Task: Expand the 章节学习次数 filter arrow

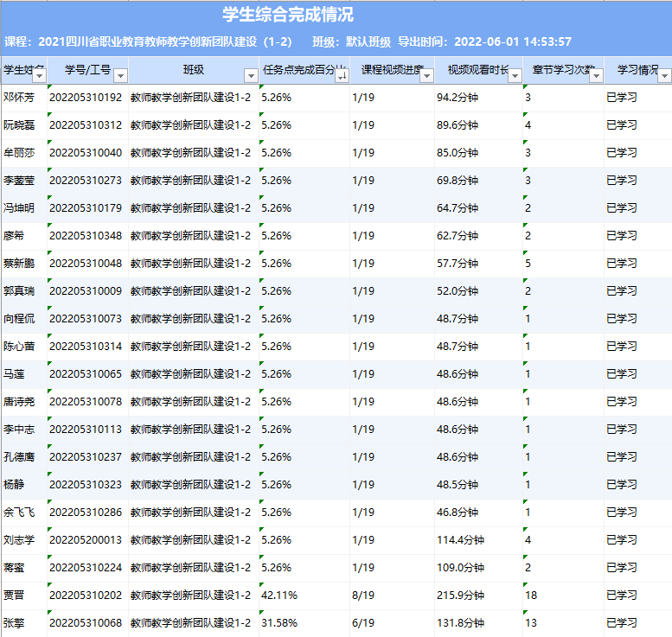Action: point(595,76)
